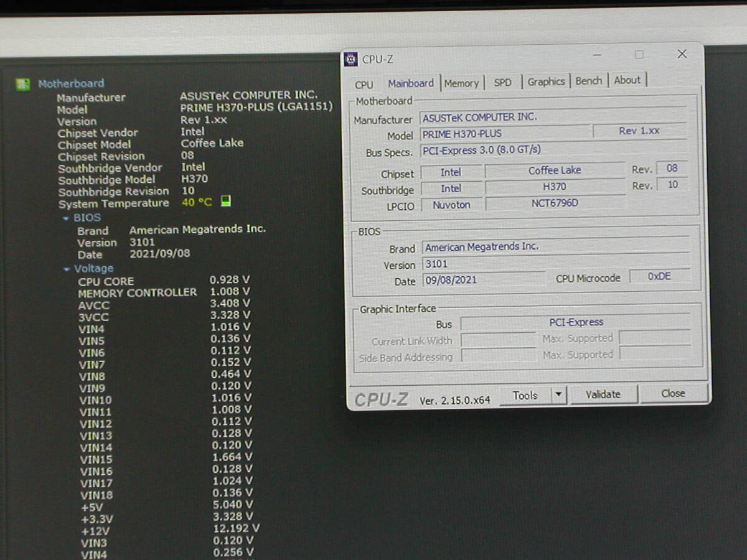This screenshot has height=560, width=747.
Task: Click the PRIME H370-PLUS (LGA1151) model text
Action: 256,106
